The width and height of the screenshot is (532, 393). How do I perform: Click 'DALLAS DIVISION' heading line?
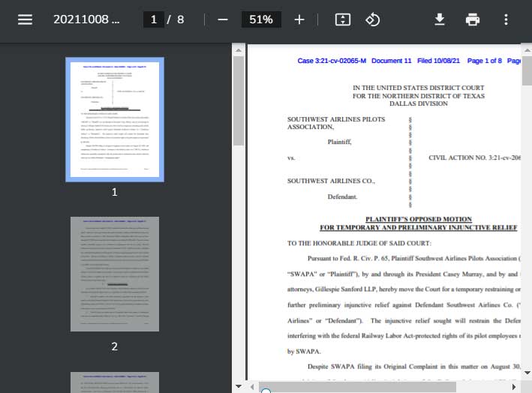(x=419, y=103)
